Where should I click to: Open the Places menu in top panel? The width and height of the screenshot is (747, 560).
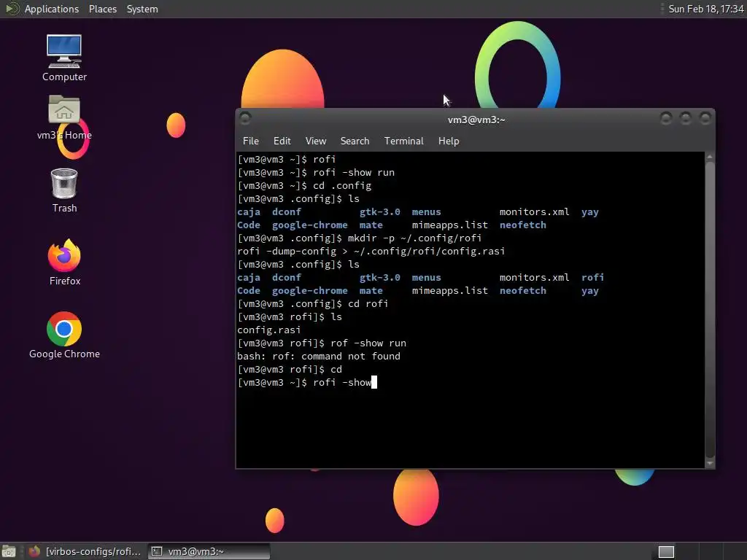(x=102, y=9)
